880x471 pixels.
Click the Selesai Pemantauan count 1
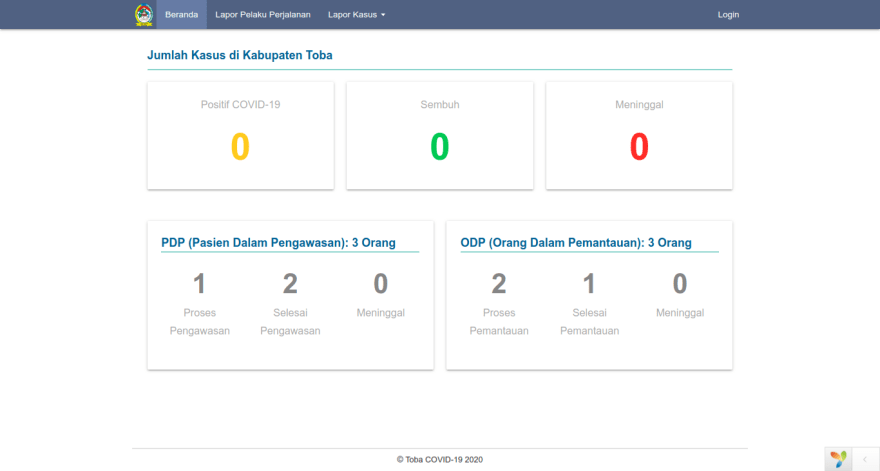[589, 283]
